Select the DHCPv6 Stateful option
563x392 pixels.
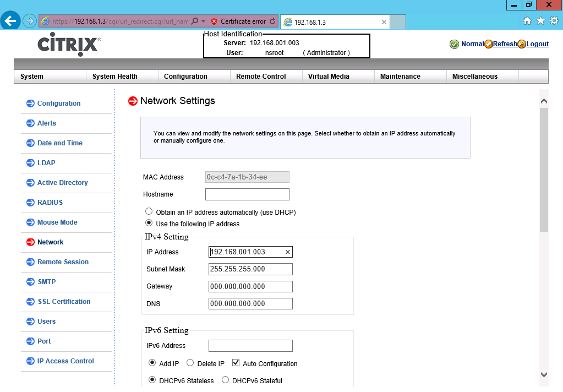click(x=225, y=379)
